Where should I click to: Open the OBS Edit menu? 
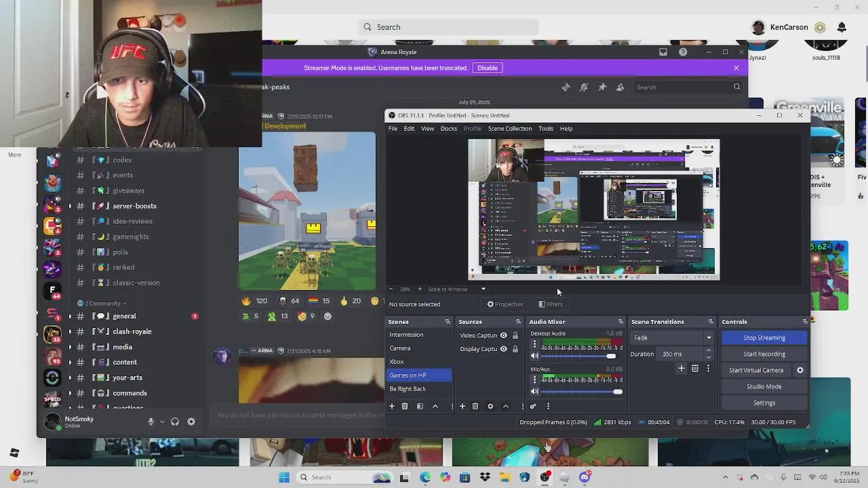pyautogui.click(x=409, y=129)
